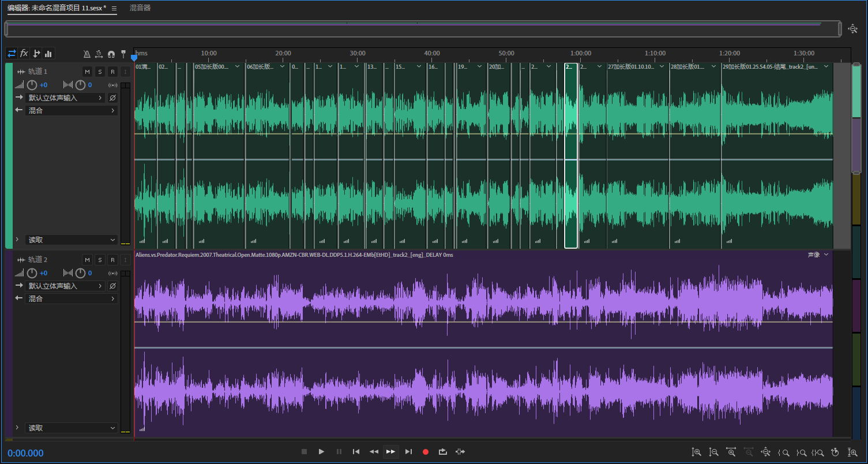Toggle magnet snapping icon
The width and height of the screenshot is (868, 464).
click(111, 54)
